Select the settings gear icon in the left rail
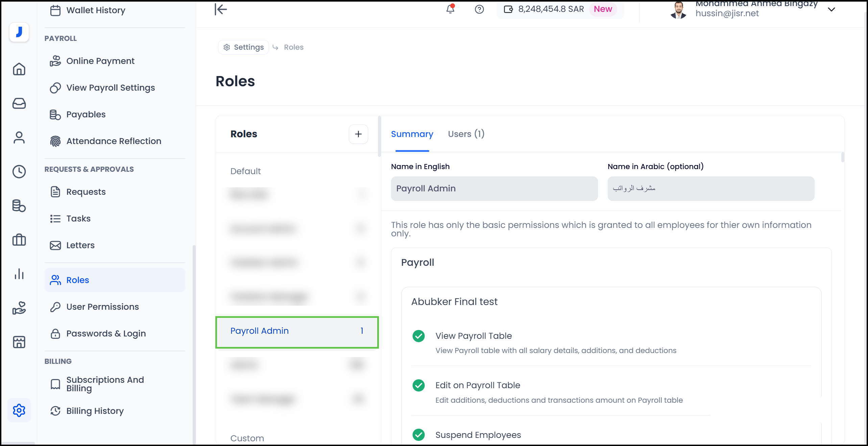 [x=19, y=410]
